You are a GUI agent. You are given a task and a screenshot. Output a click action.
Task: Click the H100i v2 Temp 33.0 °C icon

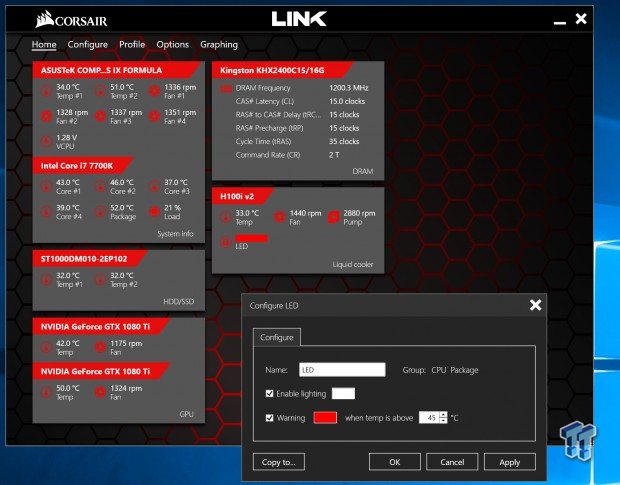pyautogui.click(x=226, y=217)
